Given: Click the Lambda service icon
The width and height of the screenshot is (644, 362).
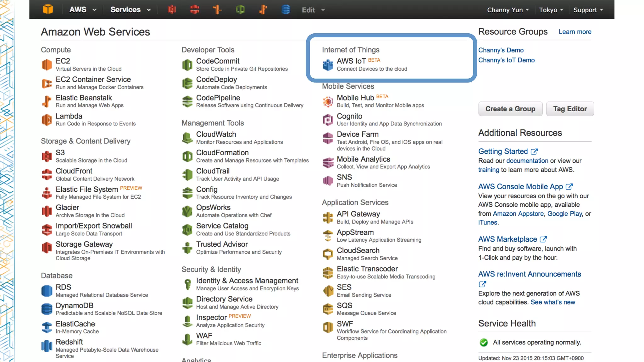Looking at the screenshot, I should 47,120.
